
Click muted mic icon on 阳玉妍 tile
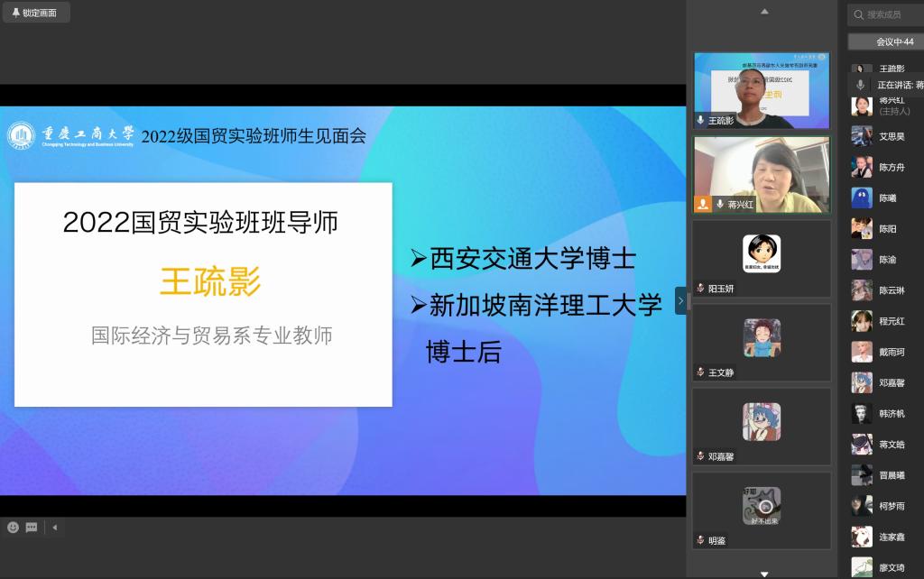pos(700,289)
